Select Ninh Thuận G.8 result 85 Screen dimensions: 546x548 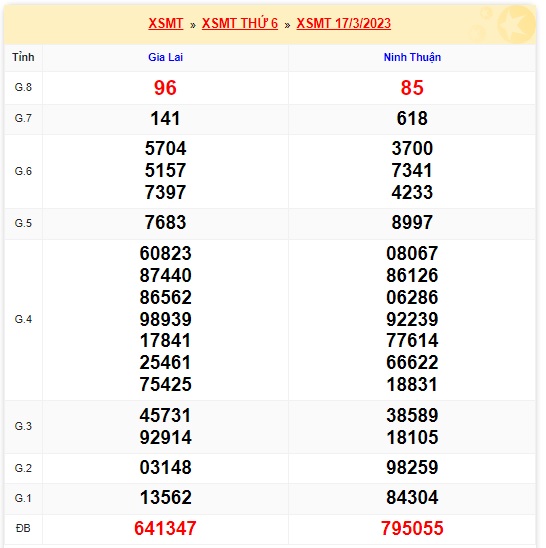pos(412,88)
